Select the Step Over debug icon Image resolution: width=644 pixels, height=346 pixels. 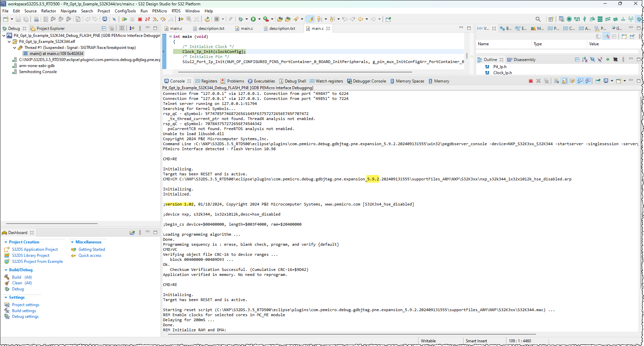pos(163,19)
